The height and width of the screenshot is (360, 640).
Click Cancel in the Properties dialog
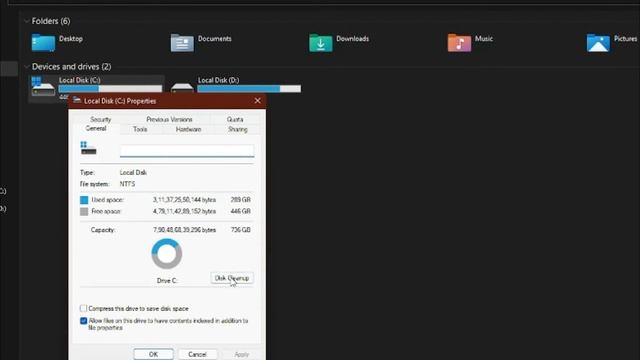pyautogui.click(x=197, y=354)
